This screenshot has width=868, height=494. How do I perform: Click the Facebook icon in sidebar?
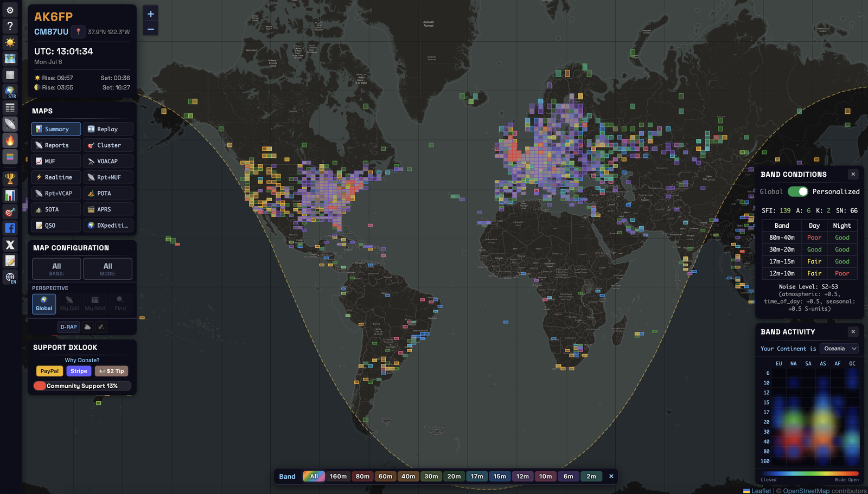click(10, 228)
